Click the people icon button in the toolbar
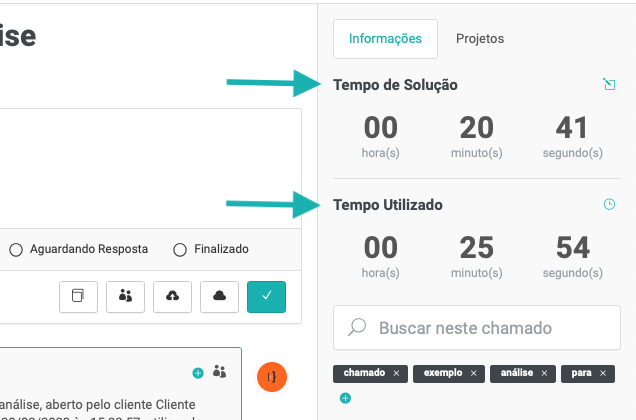Screen dimensions: 636x420 tap(125, 296)
